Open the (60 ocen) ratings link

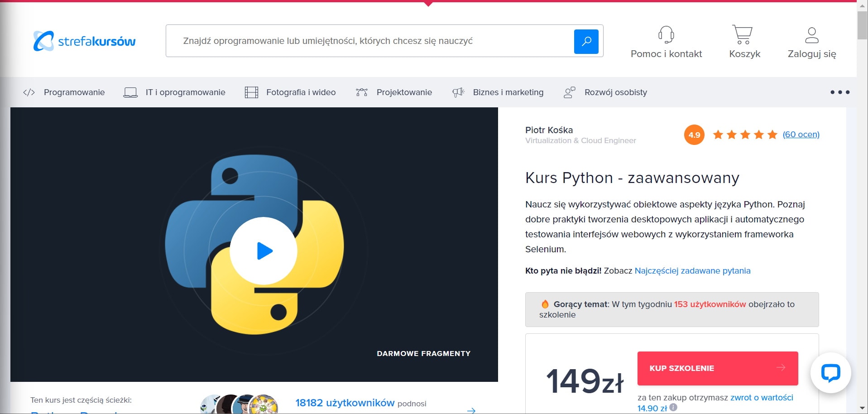pos(801,135)
